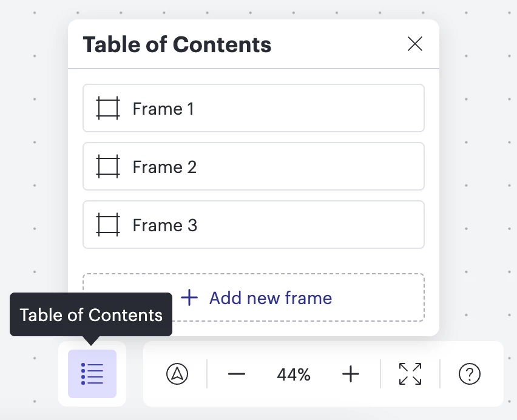Click empty dotted canvas right of panel
The image size is (517, 420).
point(479,182)
